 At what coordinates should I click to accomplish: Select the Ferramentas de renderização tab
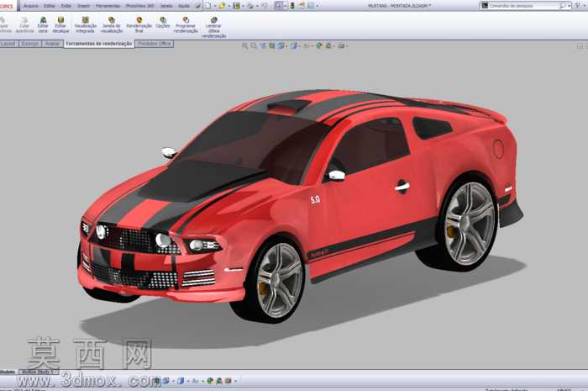coord(99,44)
